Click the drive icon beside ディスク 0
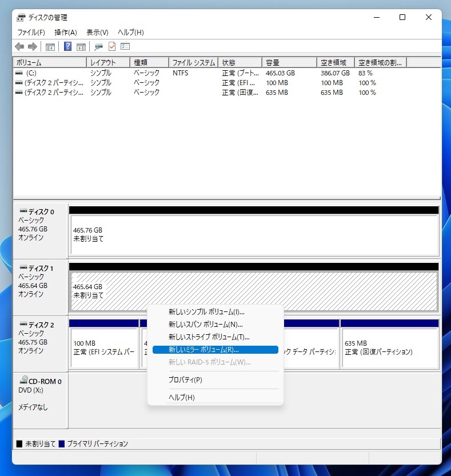The height and width of the screenshot is (476, 451). click(x=23, y=211)
